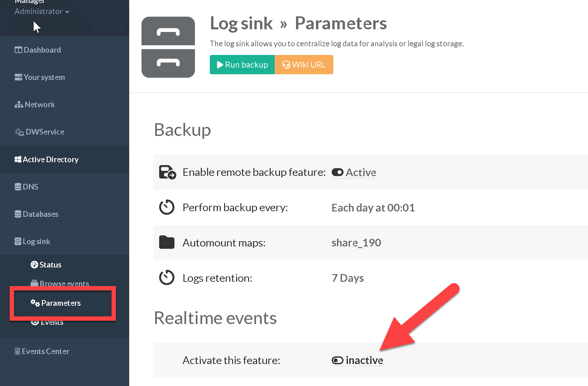Open Status under Log sink
588x386 pixels.
tap(50, 265)
